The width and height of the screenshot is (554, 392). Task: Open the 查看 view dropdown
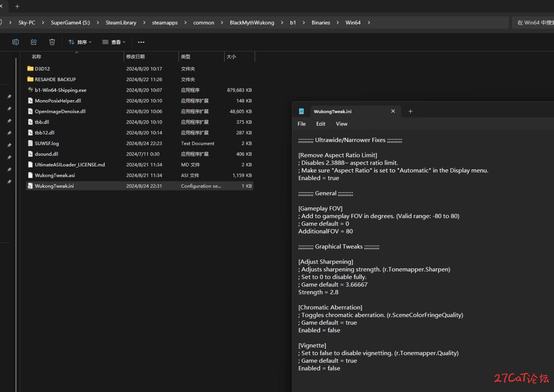coord(114,42)
